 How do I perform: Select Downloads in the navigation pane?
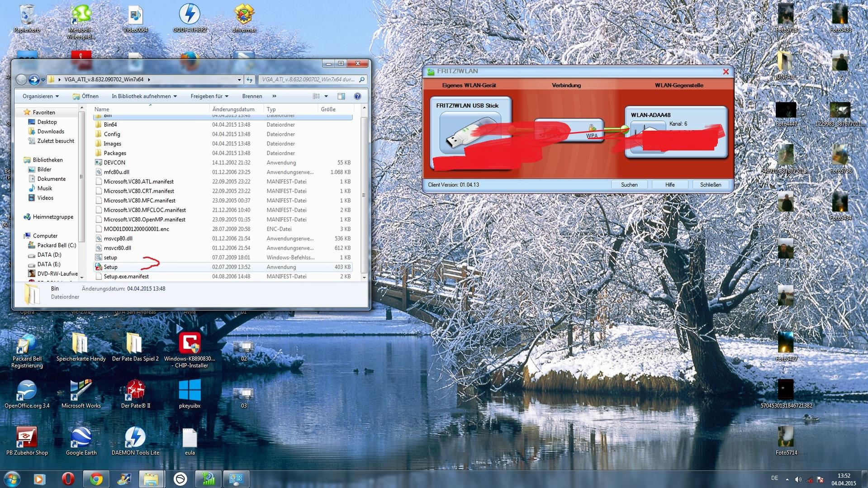tap(51, 132)
